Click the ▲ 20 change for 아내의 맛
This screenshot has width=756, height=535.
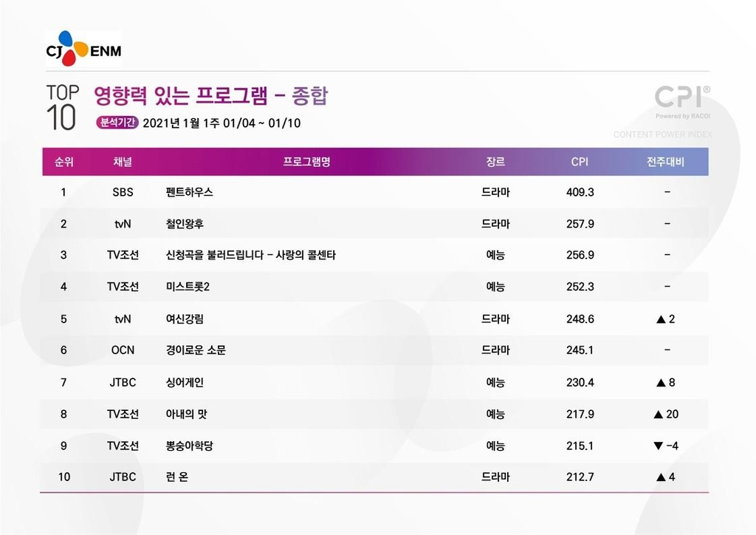click(666, 414)
